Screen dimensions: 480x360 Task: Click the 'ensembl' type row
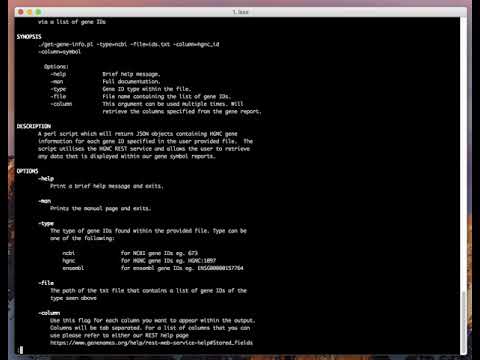[153, 268]
